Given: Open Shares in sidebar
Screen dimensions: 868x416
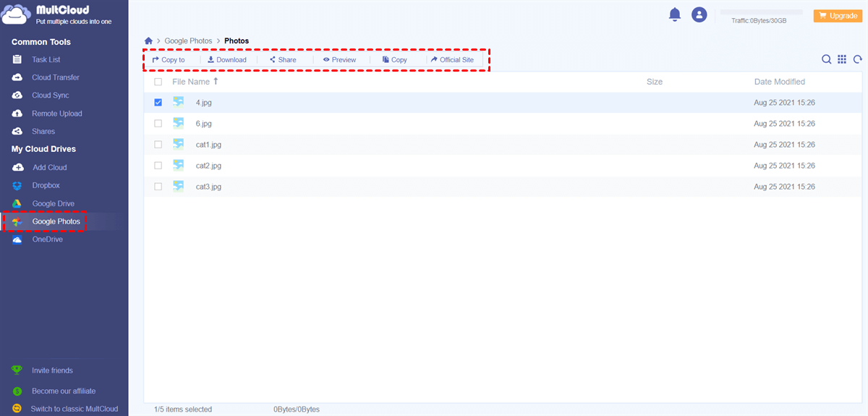Looking at the screenshot, I should (x=43, y=132).
